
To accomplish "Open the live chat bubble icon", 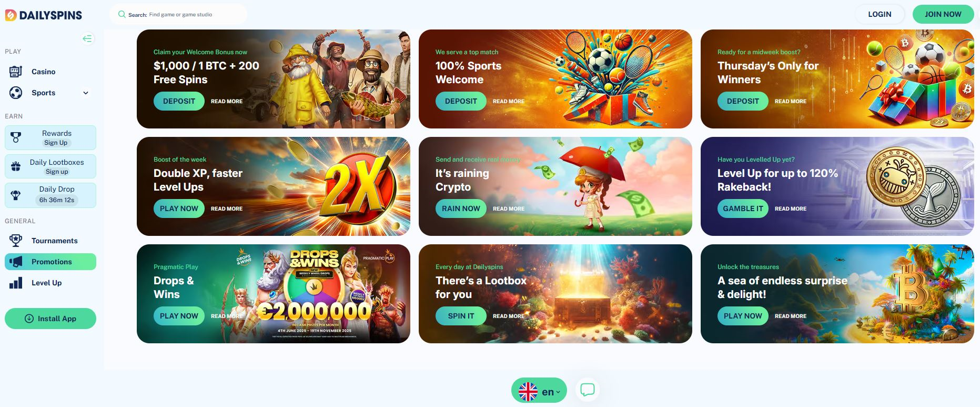I will [x=587, y=390].
